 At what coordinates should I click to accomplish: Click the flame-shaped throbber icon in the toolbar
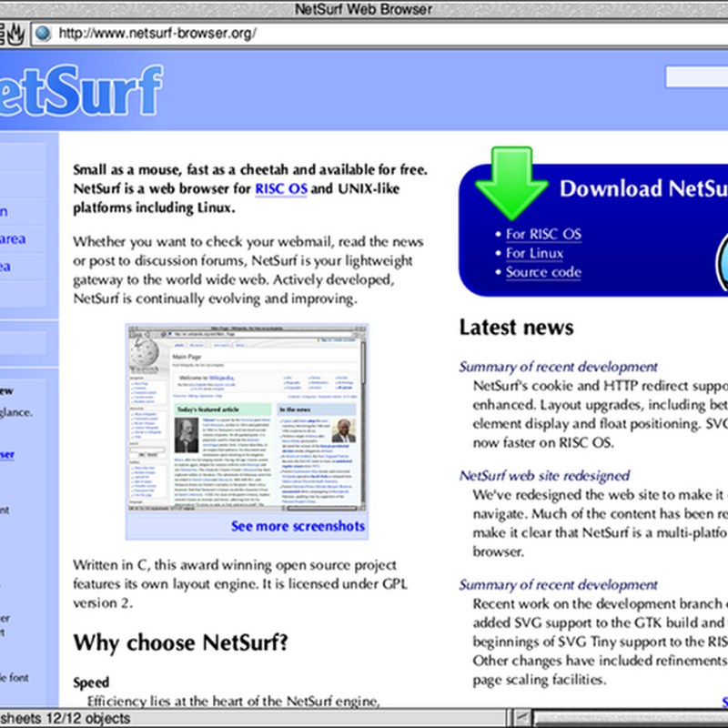[x=15, y=34]
